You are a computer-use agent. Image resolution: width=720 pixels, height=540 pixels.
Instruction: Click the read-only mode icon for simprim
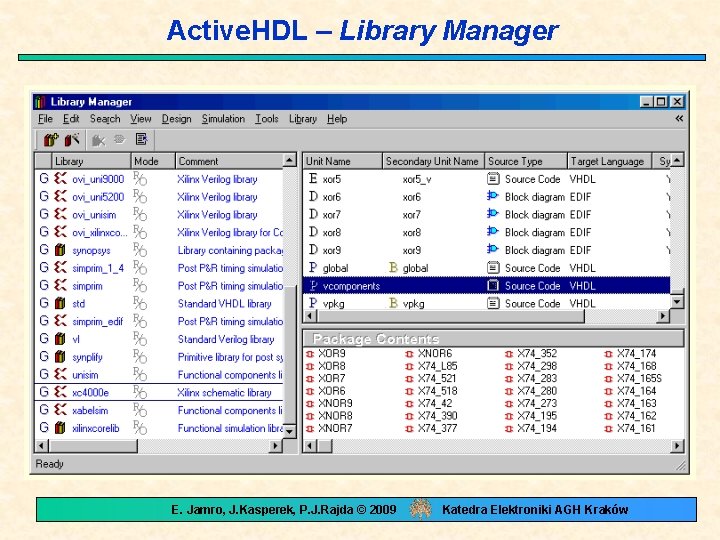pos(140,286)
